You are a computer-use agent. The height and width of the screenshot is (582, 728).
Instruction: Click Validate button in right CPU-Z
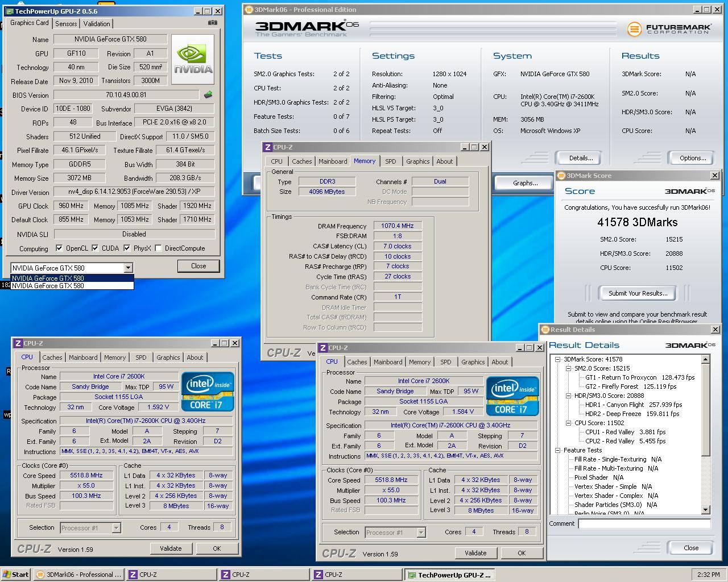(x=475, y=553)
